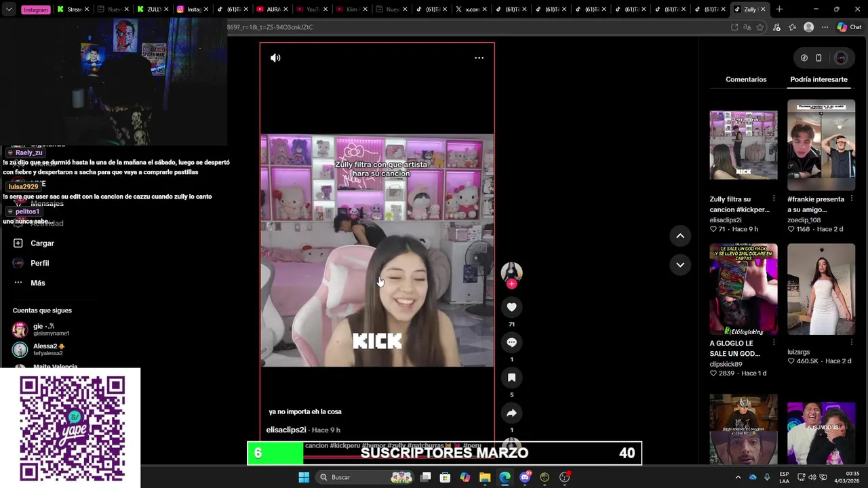Screen dimensions: 868x488
Task: Open the followed account Alessa2
Action: click(x=47, y=350)
